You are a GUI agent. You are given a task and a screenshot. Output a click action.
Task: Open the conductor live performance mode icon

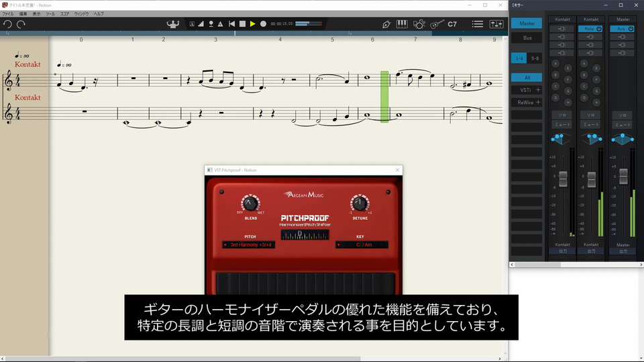[173, 24]
